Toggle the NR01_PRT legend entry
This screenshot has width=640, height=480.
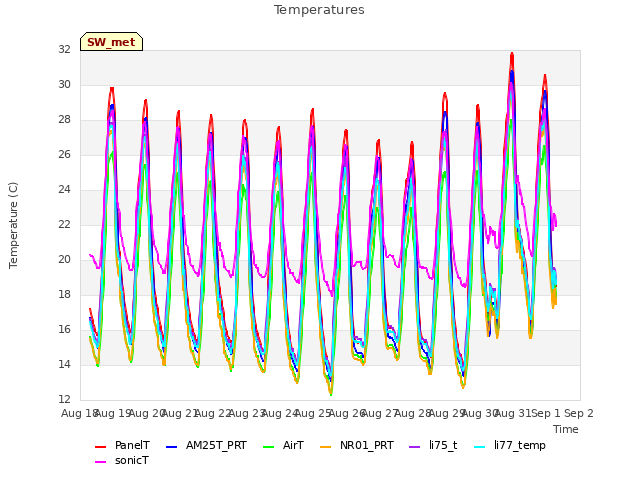coord(357,445)
